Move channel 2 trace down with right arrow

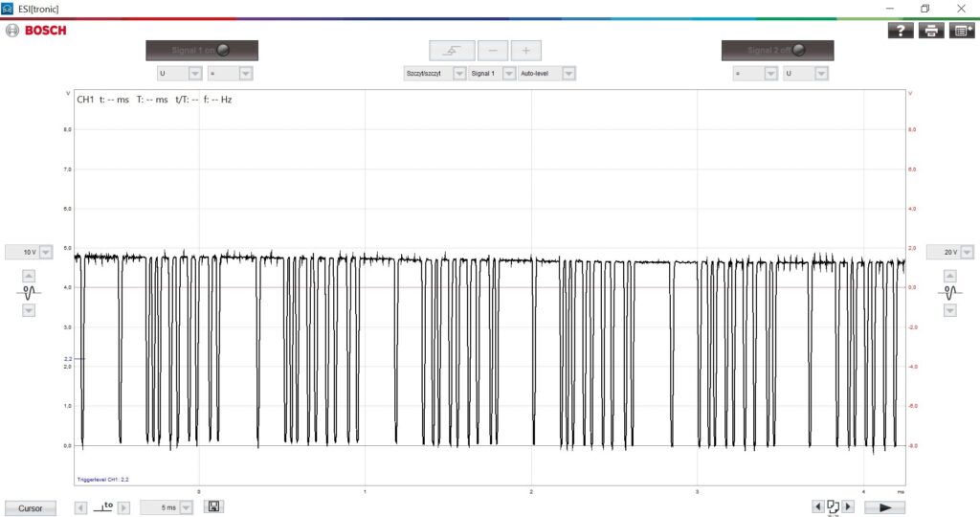(x=949, y=310)
